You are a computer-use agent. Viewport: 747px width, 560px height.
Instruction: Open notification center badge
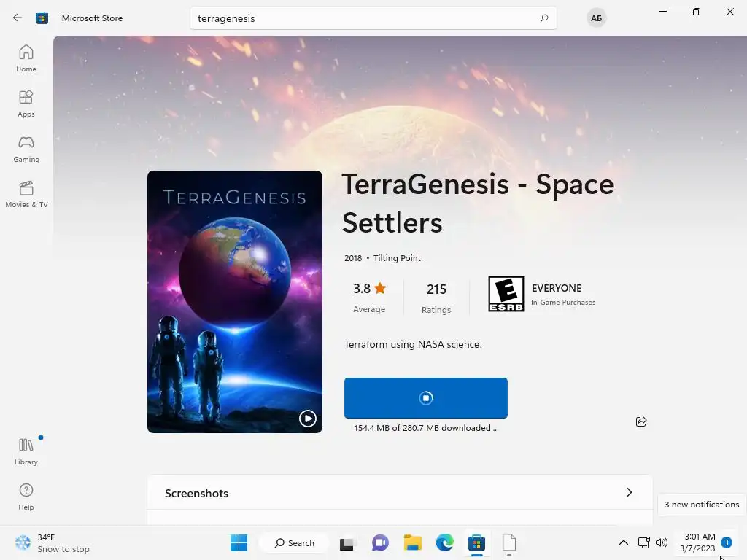point(727,542)
